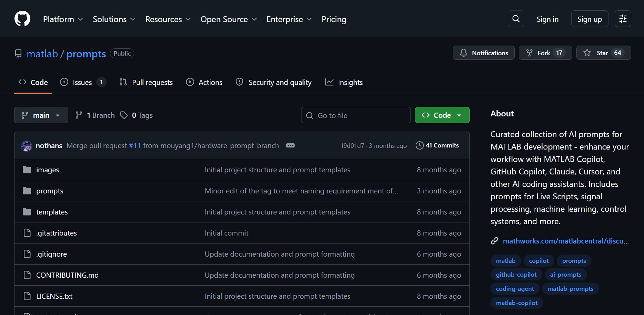
Task: Click the copilot topic tag
Action: 539,261
